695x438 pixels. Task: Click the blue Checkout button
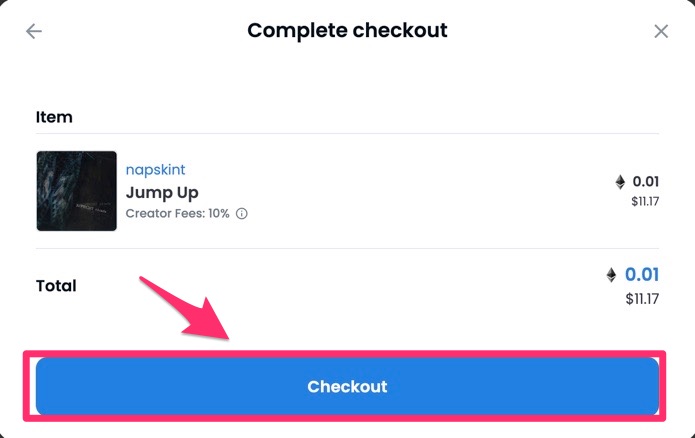pyautogui.click(x=348, y=387)
